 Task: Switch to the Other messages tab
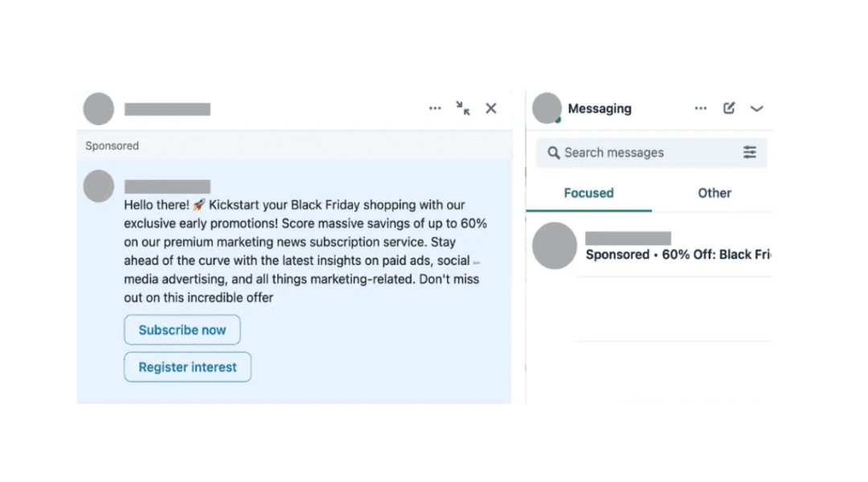(x=714, y=193)
